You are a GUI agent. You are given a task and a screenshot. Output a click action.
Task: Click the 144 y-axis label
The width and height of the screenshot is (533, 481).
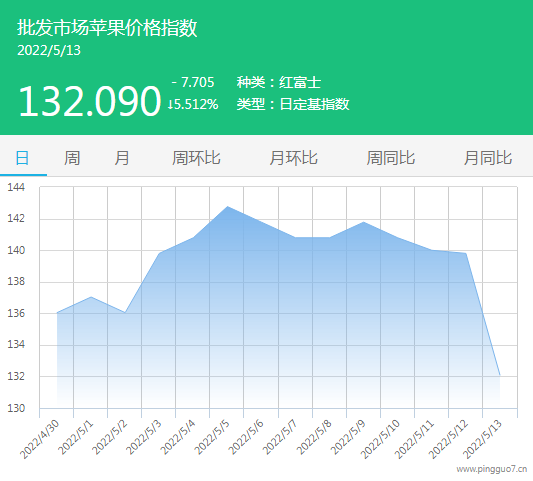[16, 187]
